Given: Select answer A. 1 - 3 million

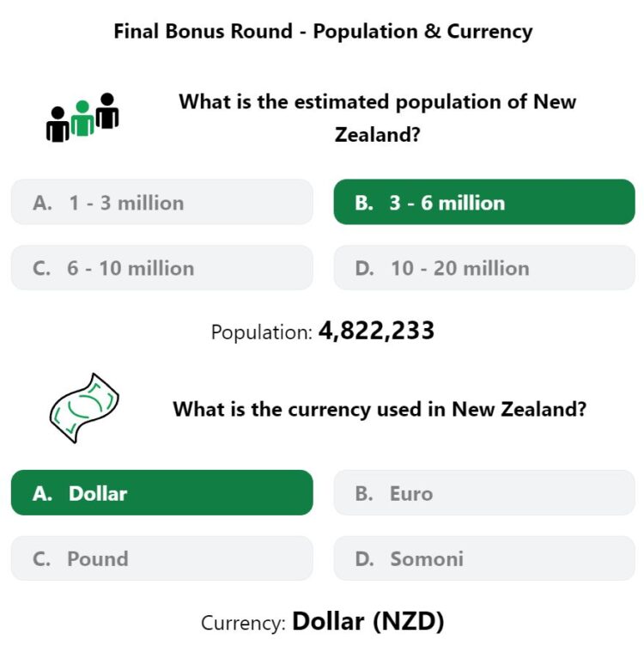Looking at the screenshot, I should click(161, 202).
